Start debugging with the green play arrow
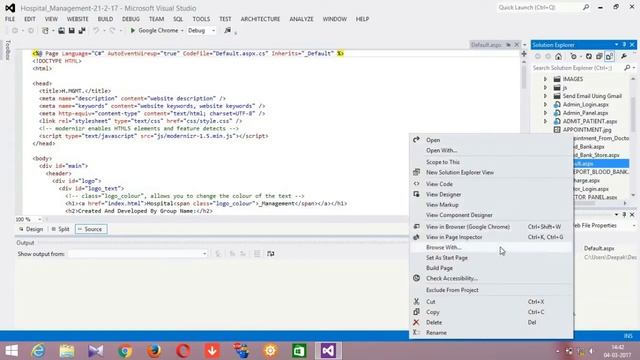The width and height of the screenshot is (640, 360). (x=133, y=31)
